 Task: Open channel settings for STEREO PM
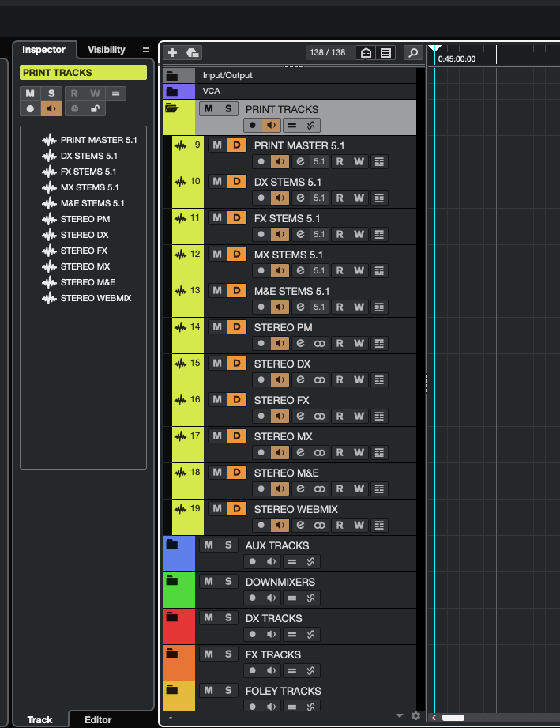(x=300, y=343)
